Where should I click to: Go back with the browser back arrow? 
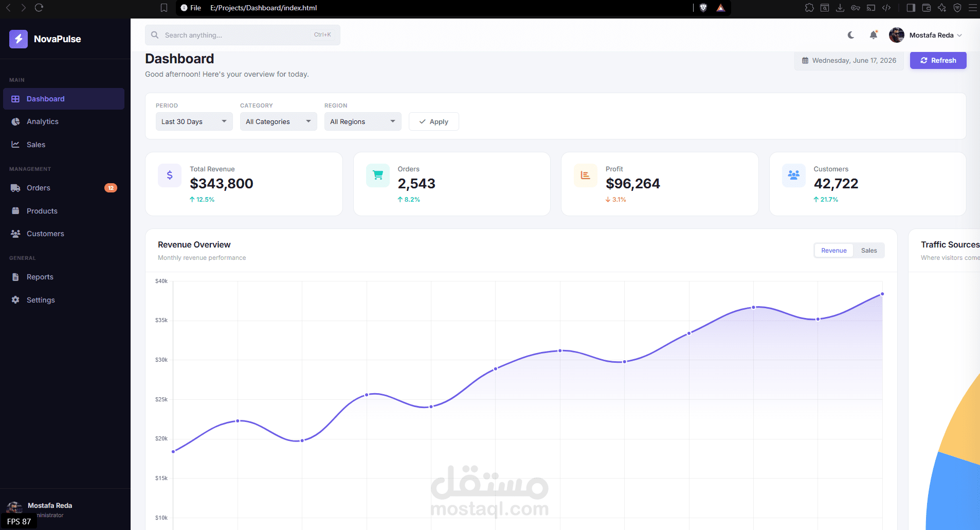[x=8, y=8]
